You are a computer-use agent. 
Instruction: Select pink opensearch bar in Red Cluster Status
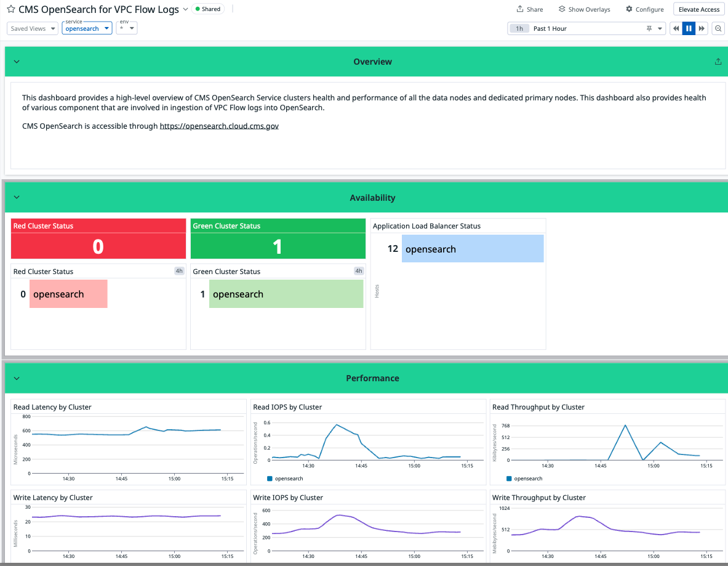click(x=68, y=294)
